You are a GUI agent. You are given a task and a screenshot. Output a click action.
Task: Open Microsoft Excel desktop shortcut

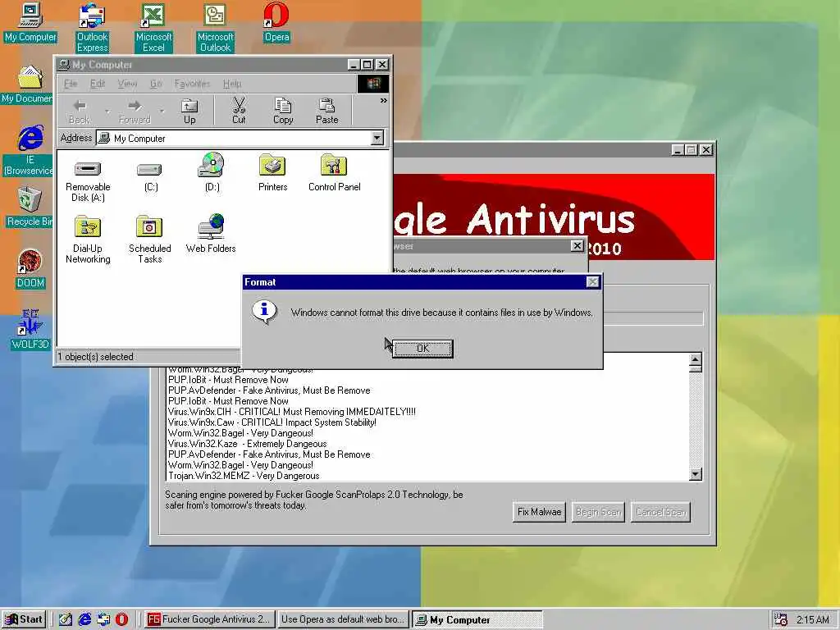pos(153,28)
